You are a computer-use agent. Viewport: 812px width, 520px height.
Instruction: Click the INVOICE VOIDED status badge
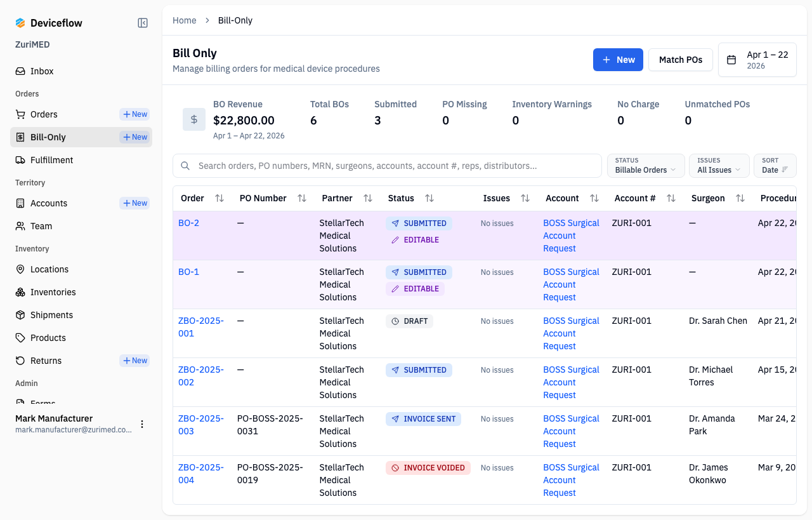pos(428,468)
